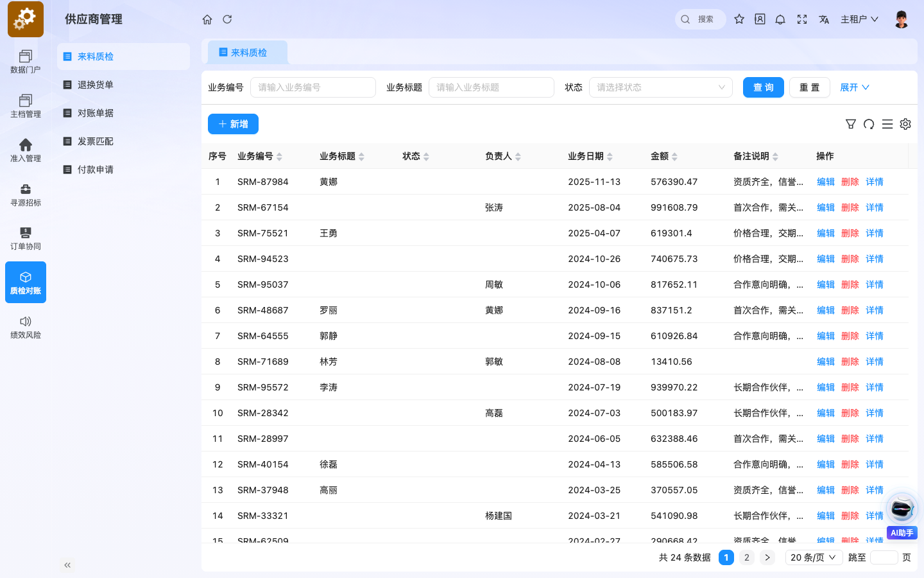The image size is (924, 578).
Task: Go to 准入管理 in the sidebar
Action: (x=26, y=150)
